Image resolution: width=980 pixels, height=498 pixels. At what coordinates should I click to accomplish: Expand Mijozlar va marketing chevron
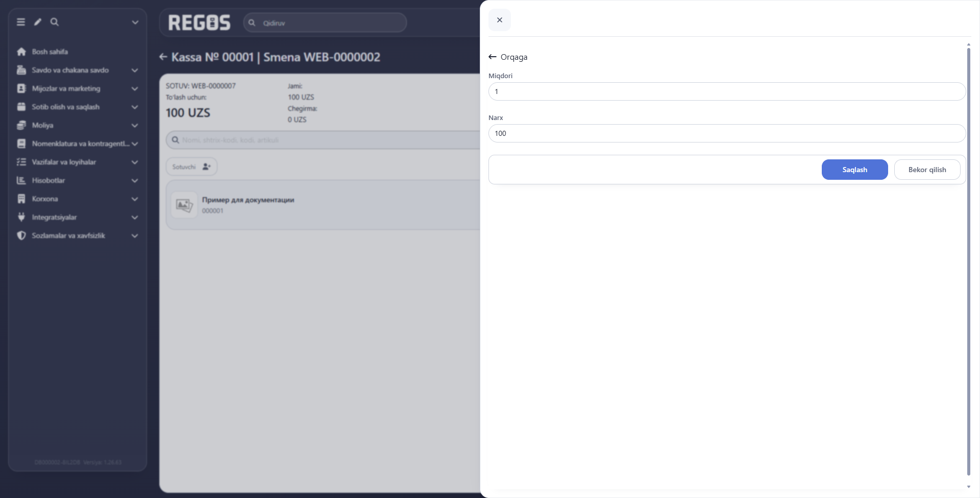click(135, 89)
